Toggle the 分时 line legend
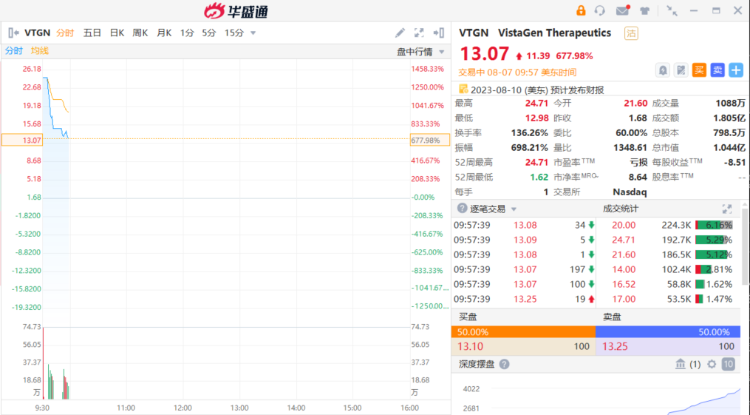 14,51
